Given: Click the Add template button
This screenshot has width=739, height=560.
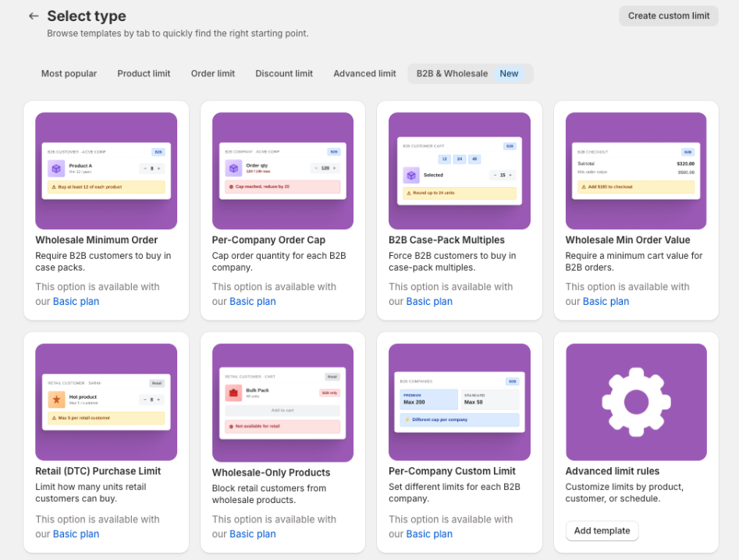Looking at the screenshot, I should pyautogui.click(x=602, y=531).
